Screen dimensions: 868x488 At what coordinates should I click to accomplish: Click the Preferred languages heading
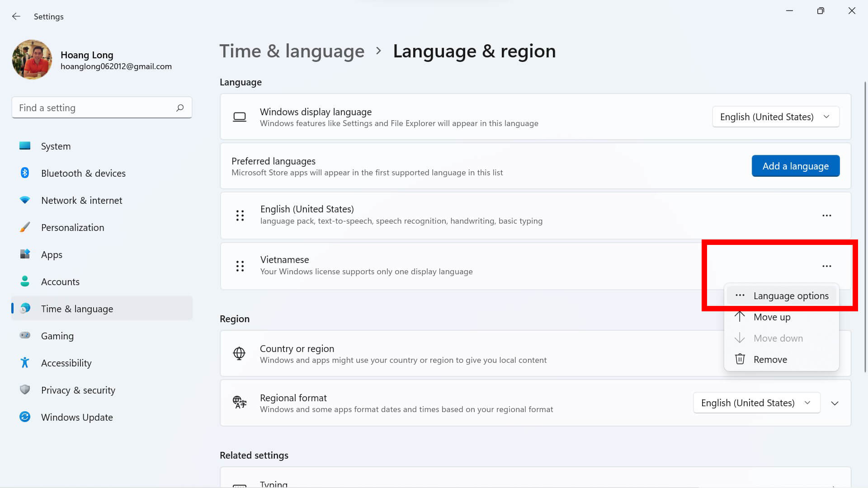[x=274, y=161]
